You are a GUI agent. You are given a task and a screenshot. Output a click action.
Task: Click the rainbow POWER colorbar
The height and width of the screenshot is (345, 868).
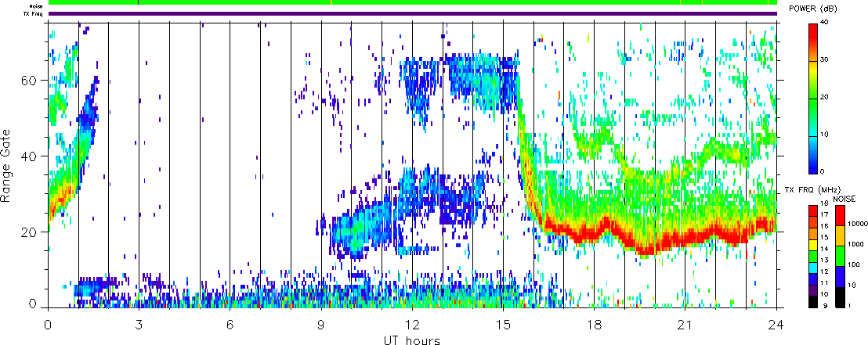(x=813, y=98)
